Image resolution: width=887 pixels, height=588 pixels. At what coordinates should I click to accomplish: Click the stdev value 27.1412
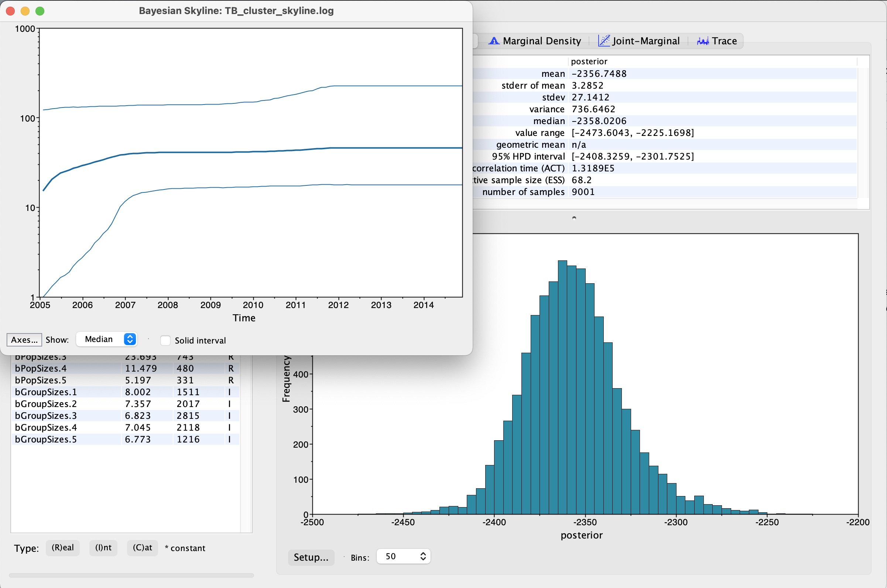(590, 97)
